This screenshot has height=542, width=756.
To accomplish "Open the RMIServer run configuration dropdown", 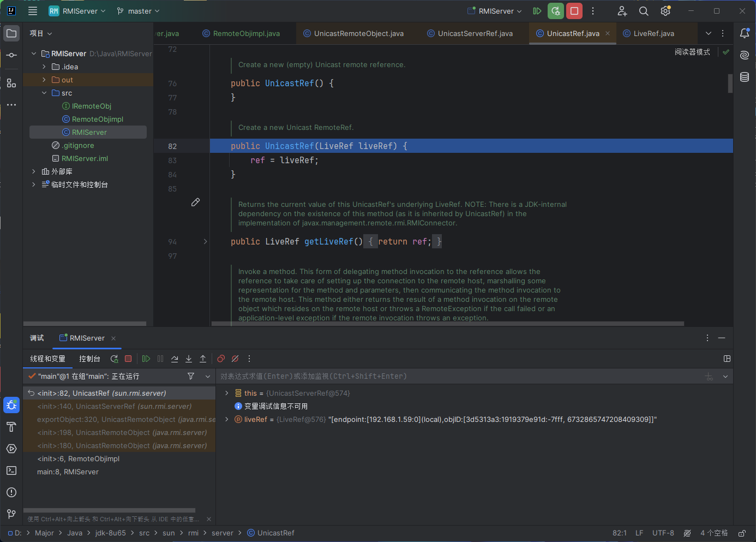I will 494,11.
